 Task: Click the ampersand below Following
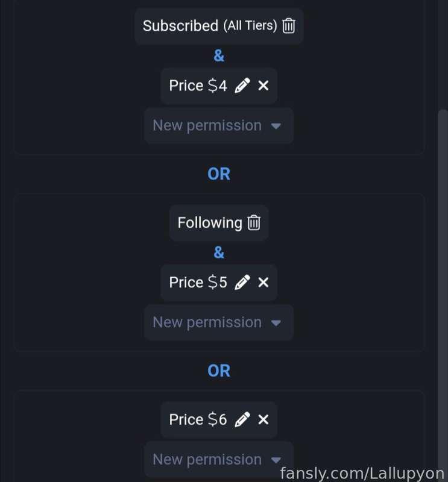click(219, 252)
